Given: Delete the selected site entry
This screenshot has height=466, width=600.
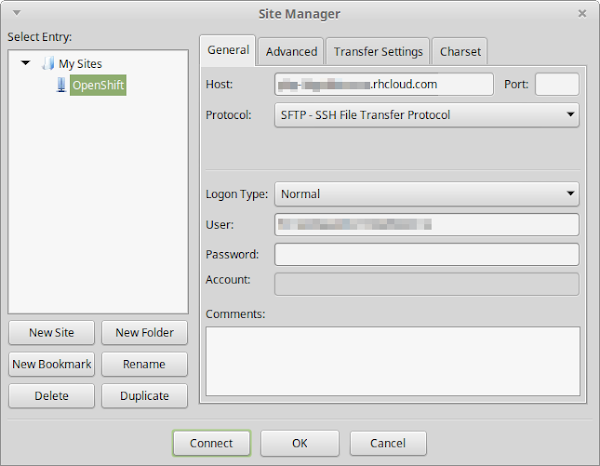Looking at the screenshot, I should (x=52, y=396).
